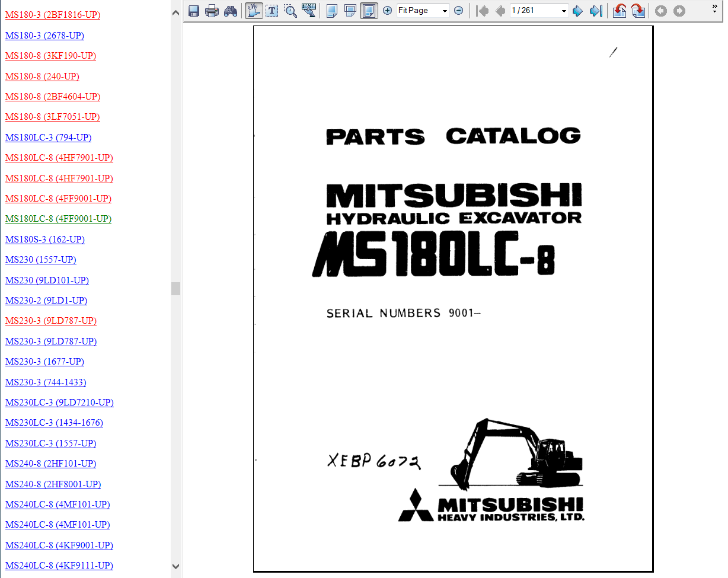728x578 pixels.
Task: Rotate the page counterclockwise
Action: pos(620,11)
